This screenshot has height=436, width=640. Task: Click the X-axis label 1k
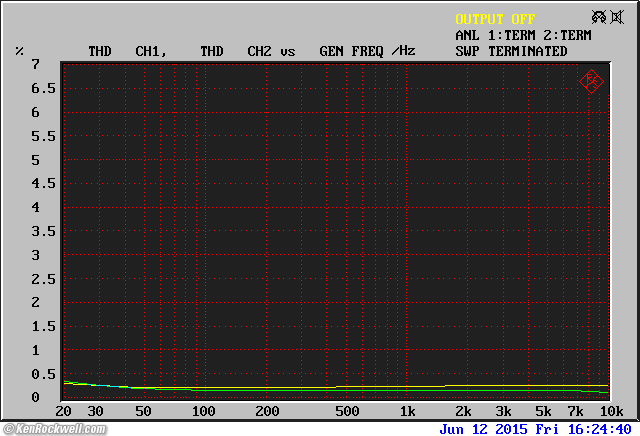(x=407, y=411)
